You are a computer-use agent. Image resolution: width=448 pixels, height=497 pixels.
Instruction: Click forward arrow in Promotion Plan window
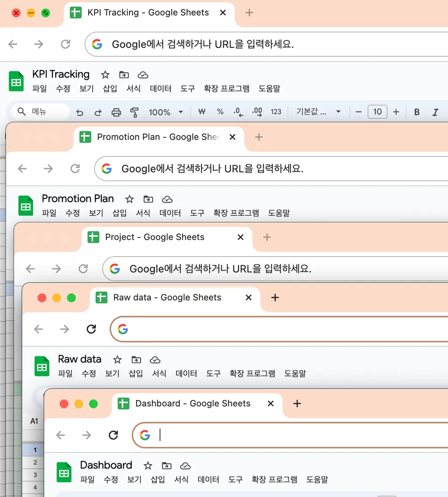click(x=48, y=168)
